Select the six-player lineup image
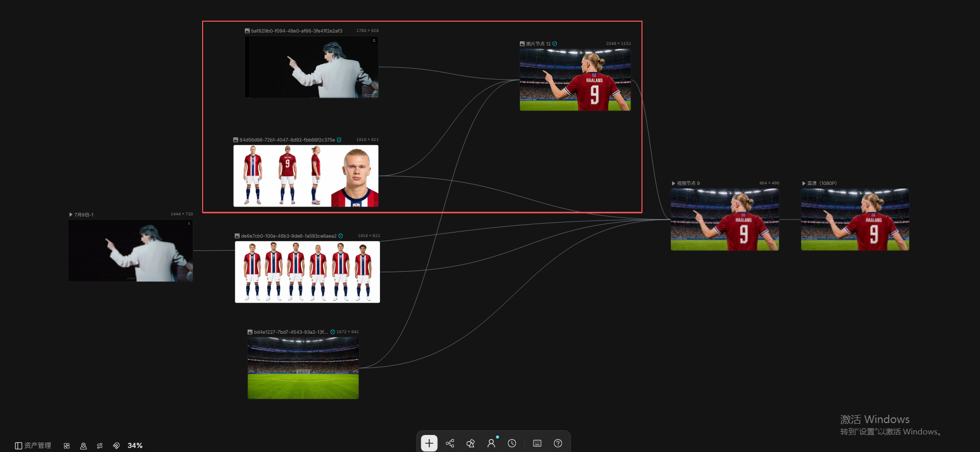The image size is (980, 452). pyautogui.click(x=308, y=272)
